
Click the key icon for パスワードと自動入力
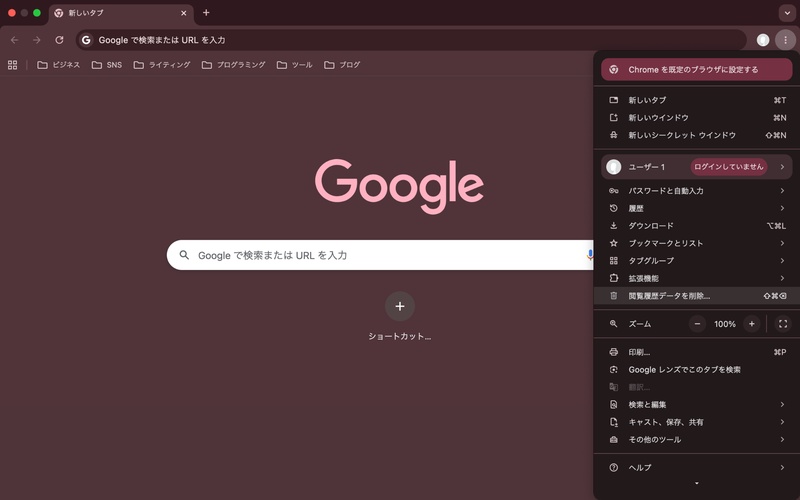614,191
